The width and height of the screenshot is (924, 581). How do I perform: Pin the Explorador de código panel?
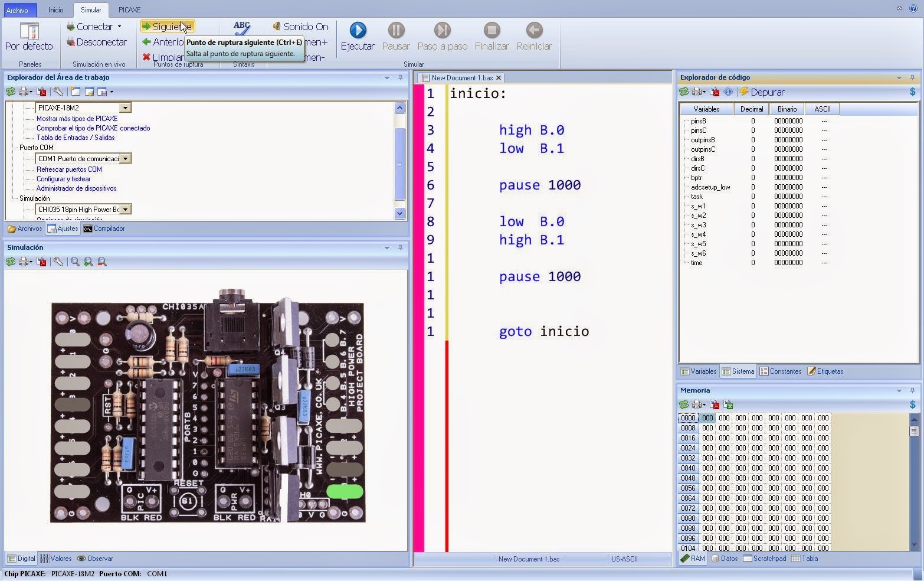coord(912,77)
